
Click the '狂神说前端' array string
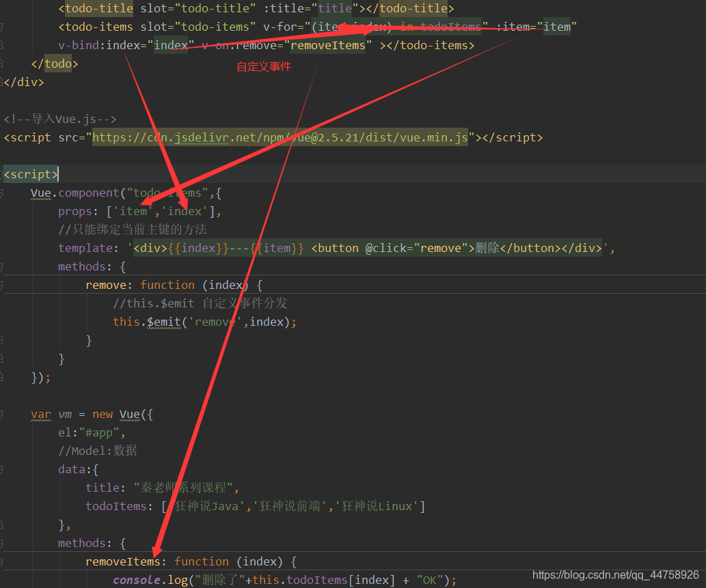(290, 507)
